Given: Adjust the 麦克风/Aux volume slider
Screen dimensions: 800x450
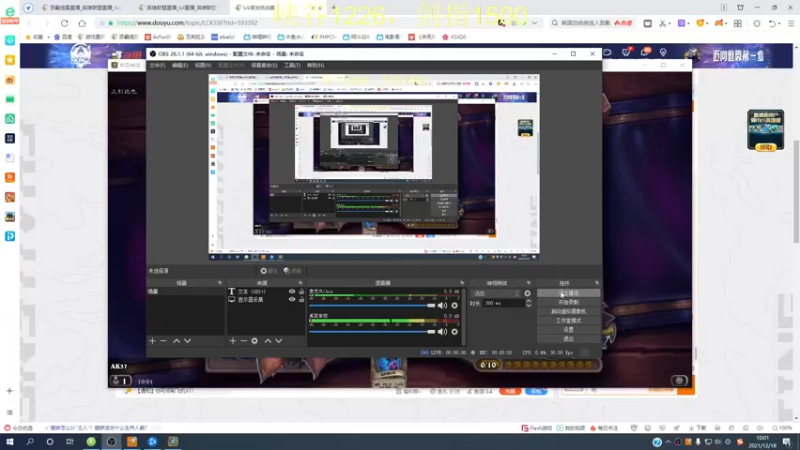Looking at the screenshot, I should point(372,306).
